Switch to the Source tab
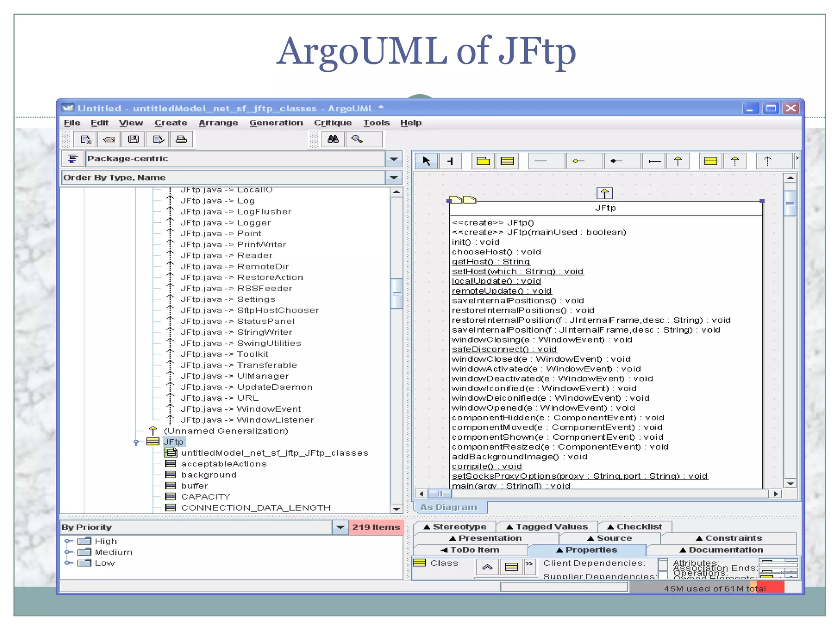This screenshot has width=840, height=630. pos(610,539)
